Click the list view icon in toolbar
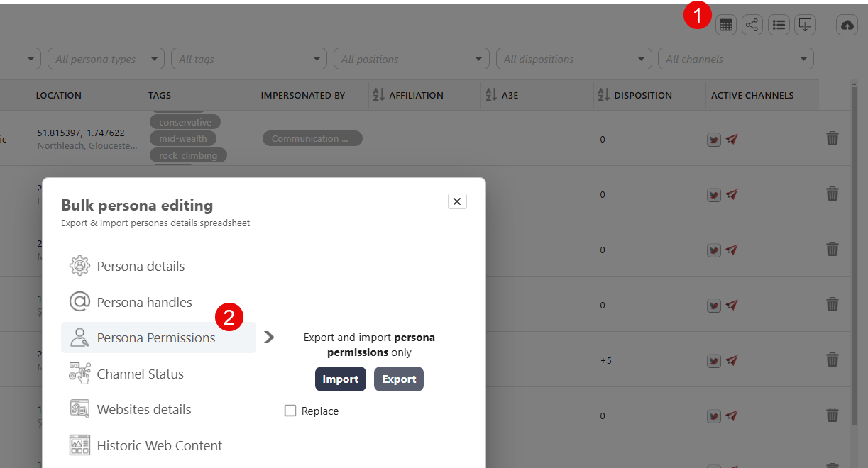The image size is (868, 468). tap(779, 26)
